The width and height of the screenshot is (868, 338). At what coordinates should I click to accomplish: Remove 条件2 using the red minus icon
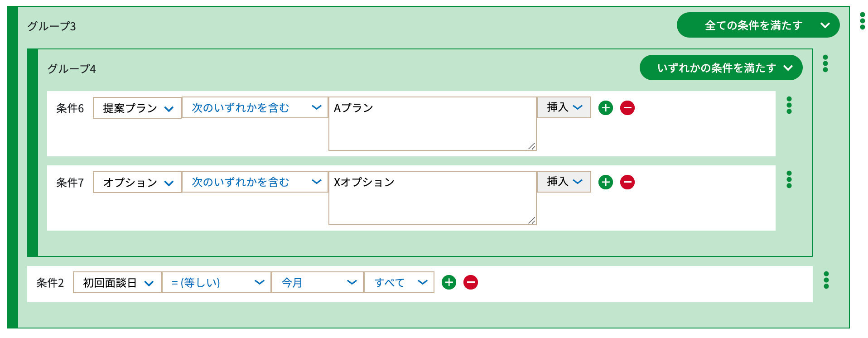tap(470, 282)
